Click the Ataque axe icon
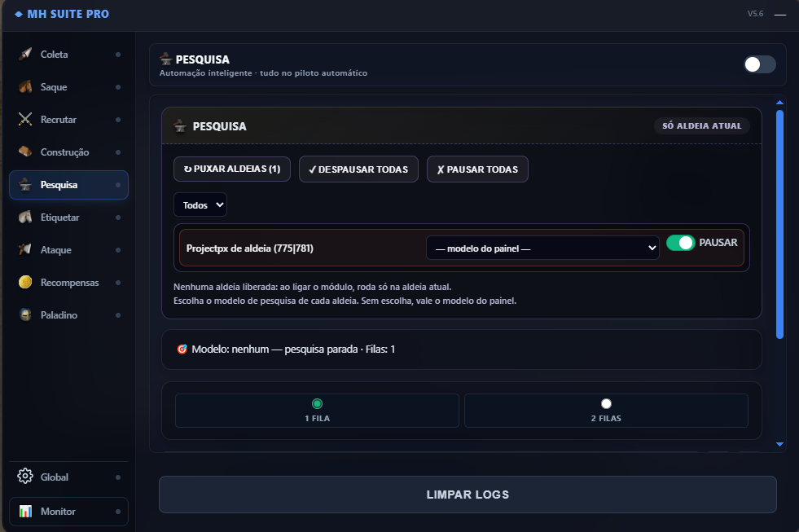Image resolution: width=799 pixels, height=532 pixels. pos(25,249)
